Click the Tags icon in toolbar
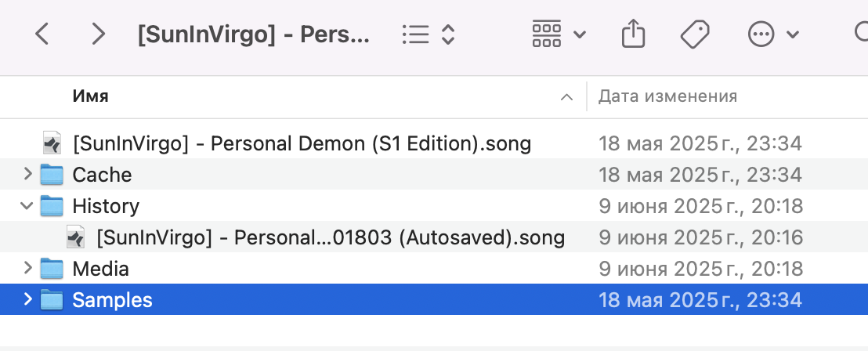The width and height of the screenshot is (868, 351). pos(695,34)
